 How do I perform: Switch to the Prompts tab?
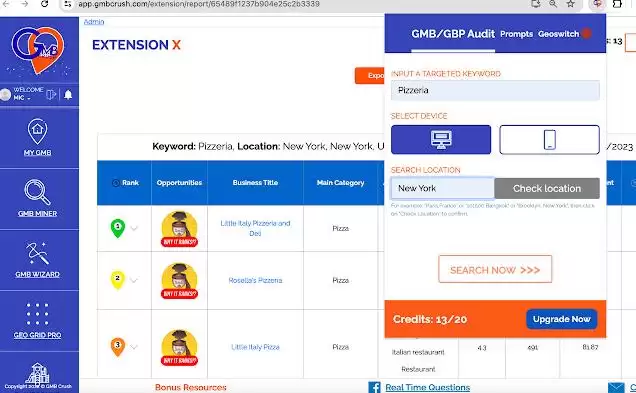[x=516, y=34]
